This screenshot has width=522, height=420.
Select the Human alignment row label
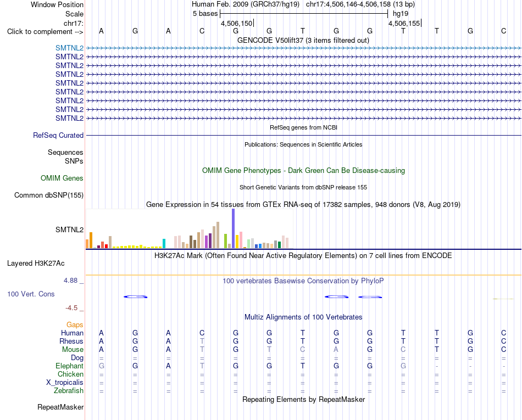pos(72,333)
